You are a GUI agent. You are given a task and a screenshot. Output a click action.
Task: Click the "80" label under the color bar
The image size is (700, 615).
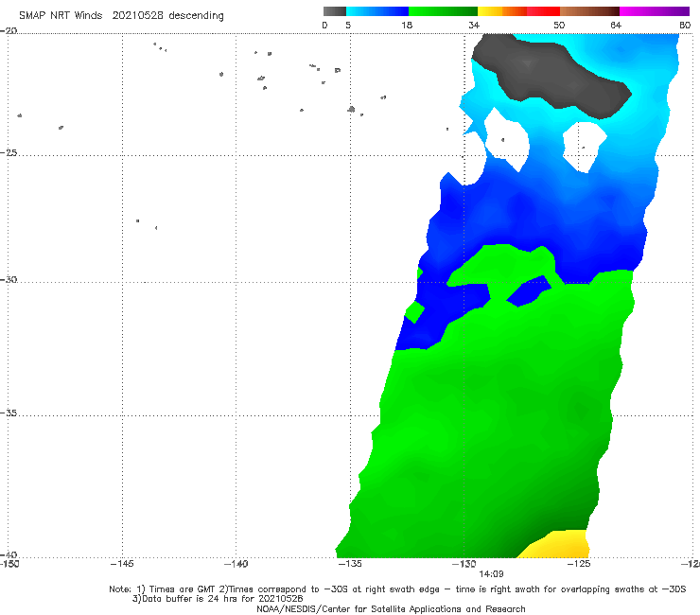[x=685, y=26]
